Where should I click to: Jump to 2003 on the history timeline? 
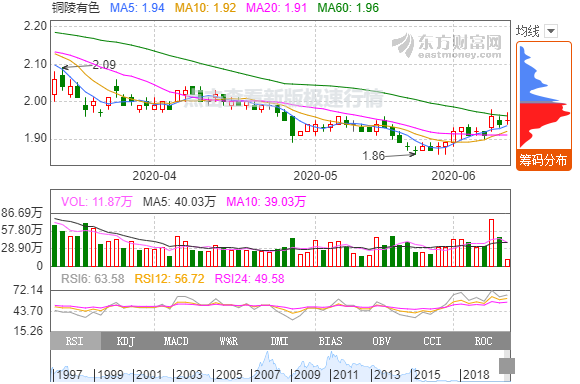pos(189,375)
